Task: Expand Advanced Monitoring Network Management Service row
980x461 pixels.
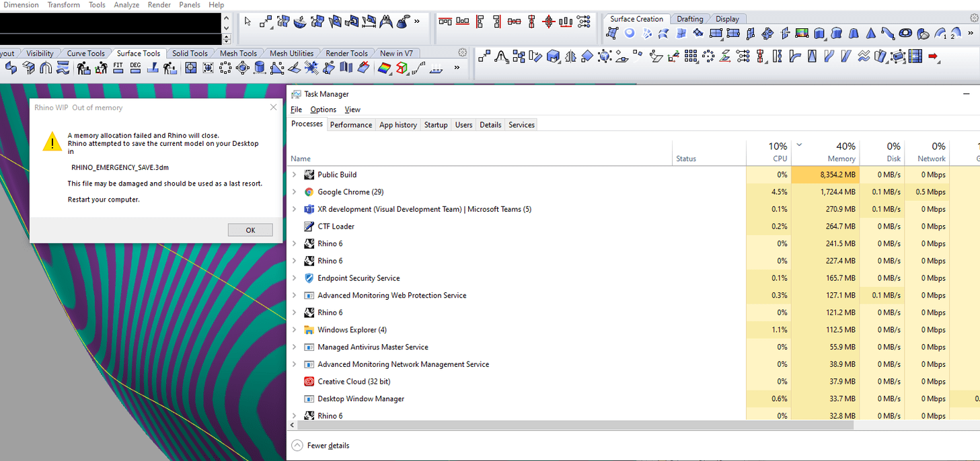Action: coord(294,364)
